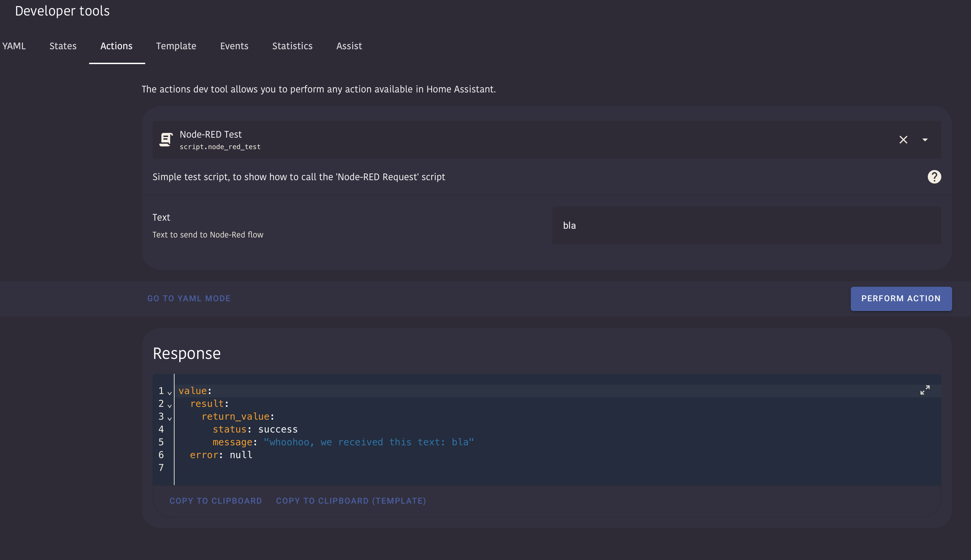Screen dimensions: 971x560
Task: Click the Developer tools title
Action: tap(62, 11)
